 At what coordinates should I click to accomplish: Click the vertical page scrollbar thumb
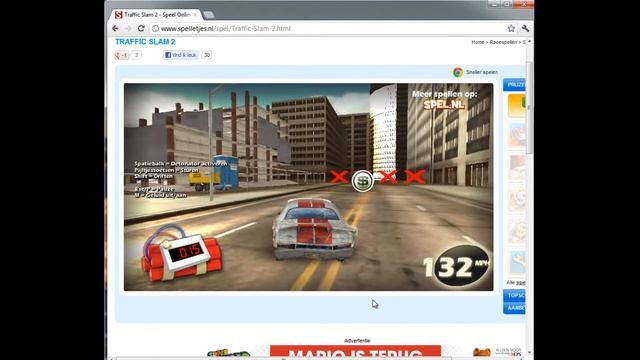tap(529, 108)
